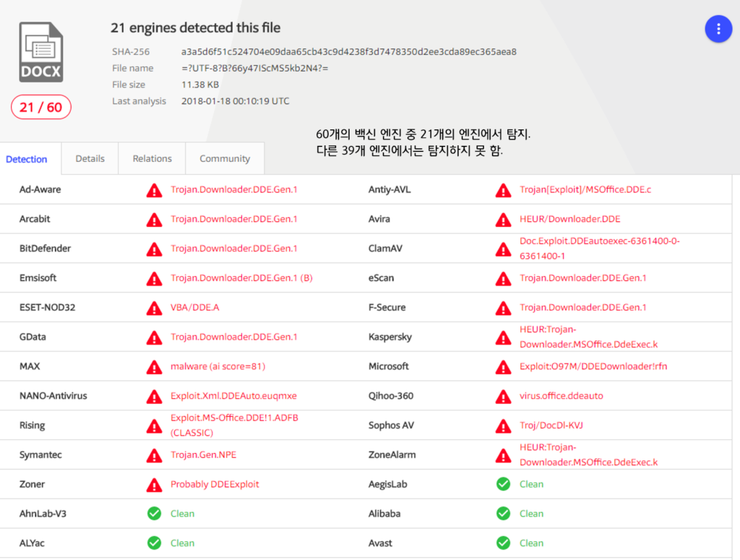Click the red alert icon for Sophos AV
Screen dimensions: 740x560
click(x=503, y=425)
